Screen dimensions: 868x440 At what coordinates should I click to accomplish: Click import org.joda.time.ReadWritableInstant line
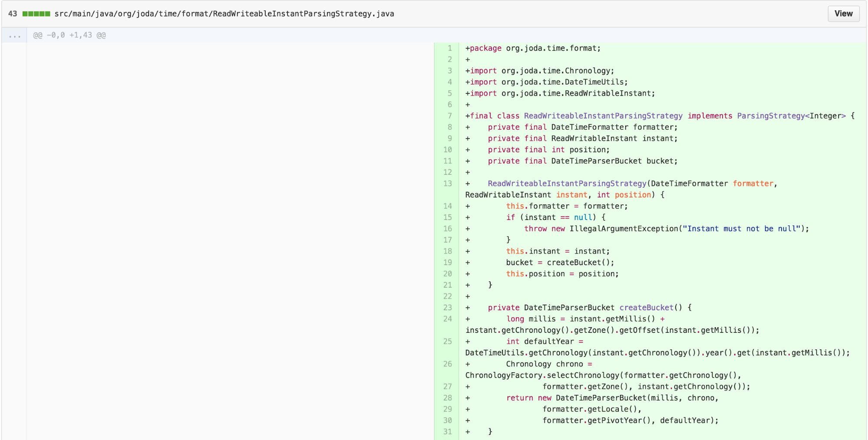[x=560, y=93]
